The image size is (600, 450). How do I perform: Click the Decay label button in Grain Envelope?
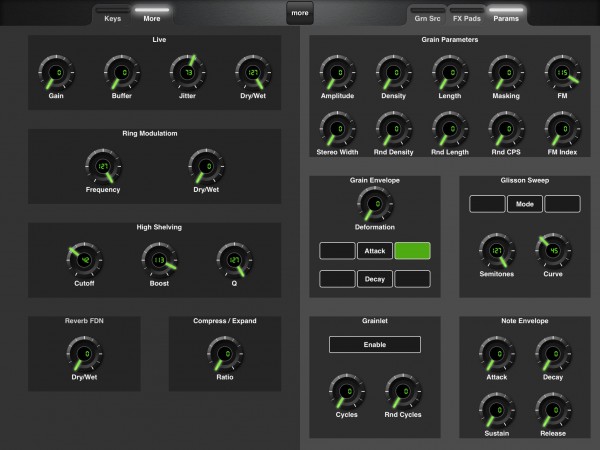pos(375,279)
